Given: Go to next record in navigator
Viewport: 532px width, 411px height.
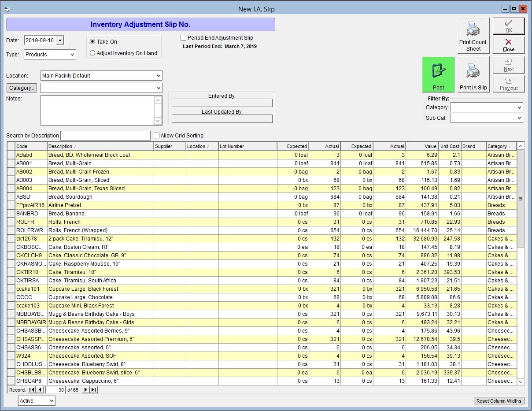Looking at the screenshot, I should tap(86, 390).
